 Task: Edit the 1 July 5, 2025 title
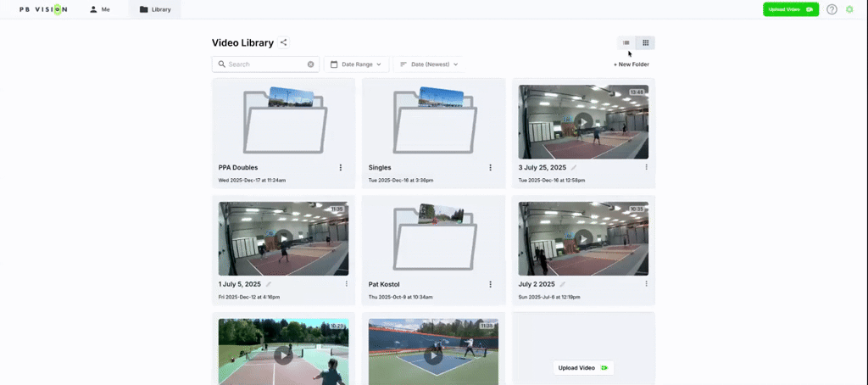tap(269, 284)
